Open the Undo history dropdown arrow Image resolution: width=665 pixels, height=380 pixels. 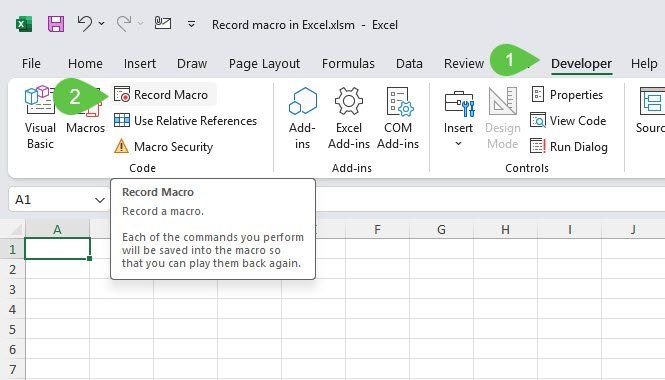101,23
